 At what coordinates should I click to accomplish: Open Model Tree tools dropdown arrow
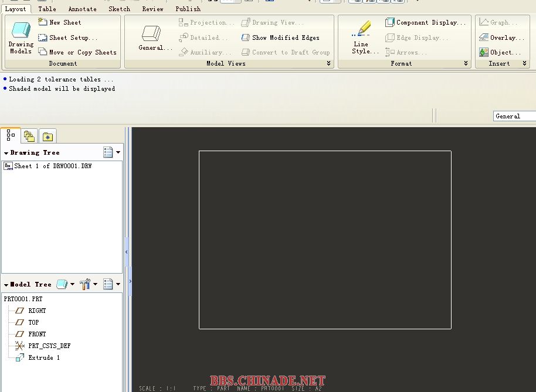[x=96, y=284]
